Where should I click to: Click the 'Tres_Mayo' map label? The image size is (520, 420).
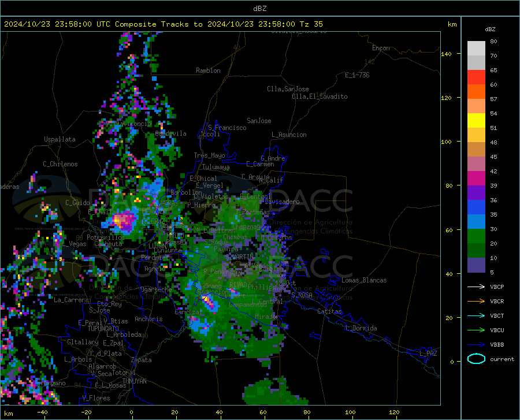point(209,155)
